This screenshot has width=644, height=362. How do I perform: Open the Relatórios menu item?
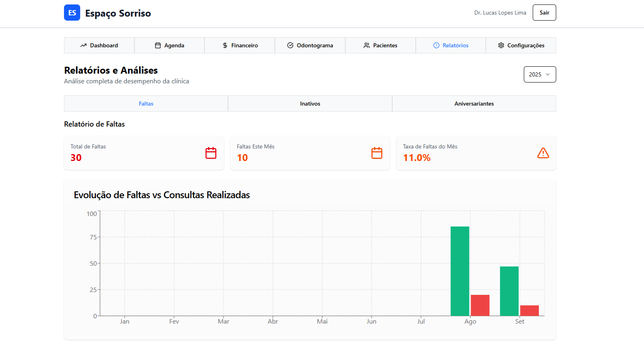(x=451, y=45)
